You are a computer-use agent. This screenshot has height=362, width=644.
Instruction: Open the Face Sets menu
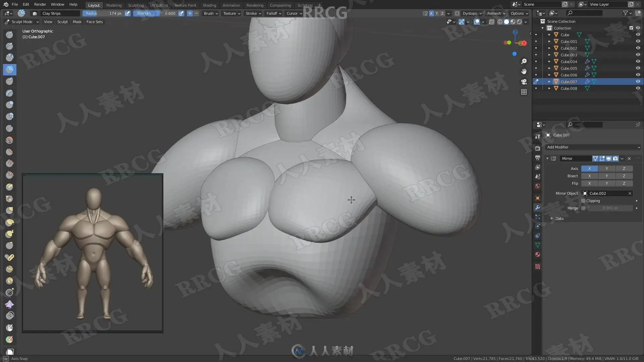point(94,22)
